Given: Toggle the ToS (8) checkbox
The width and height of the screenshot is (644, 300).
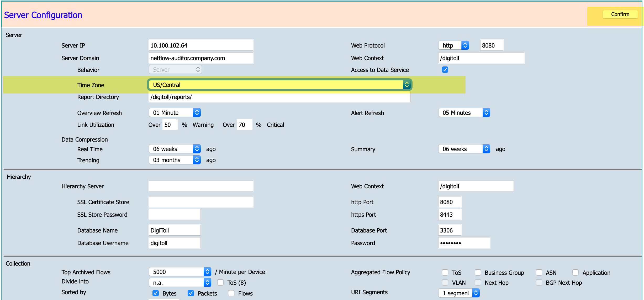Looking at the screenshot, I should (x=220, y=282).
